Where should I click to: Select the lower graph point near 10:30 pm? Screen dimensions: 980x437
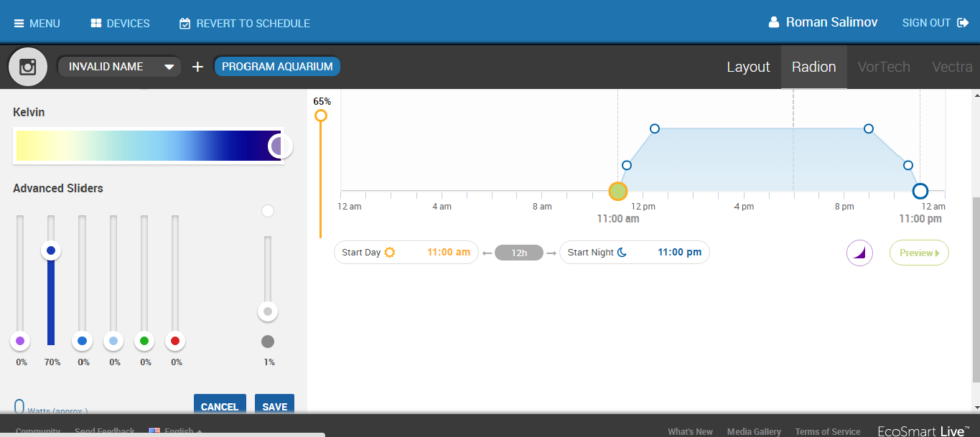tap(908, 165)
